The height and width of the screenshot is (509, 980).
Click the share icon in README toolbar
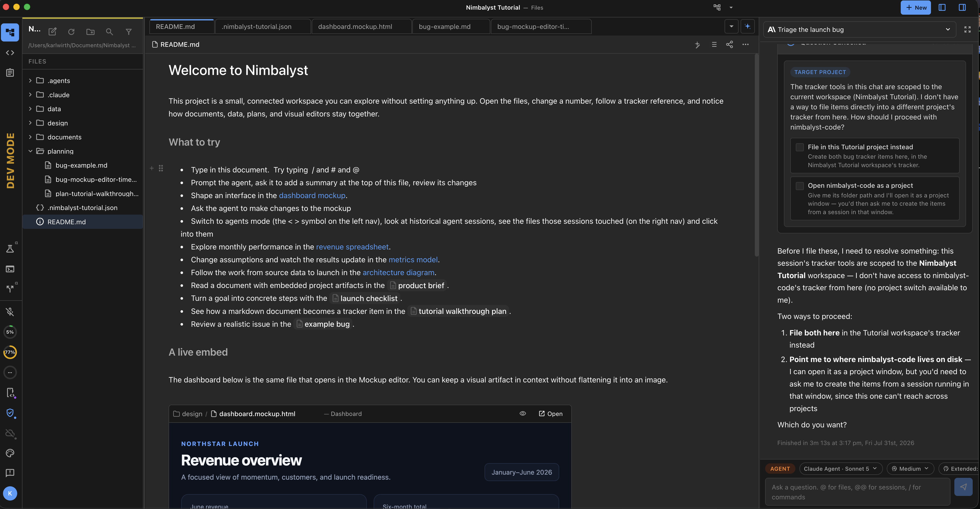coord(729,44)
